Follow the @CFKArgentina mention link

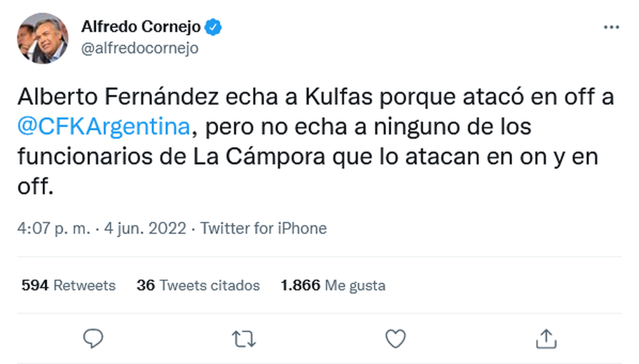point(104,128)
